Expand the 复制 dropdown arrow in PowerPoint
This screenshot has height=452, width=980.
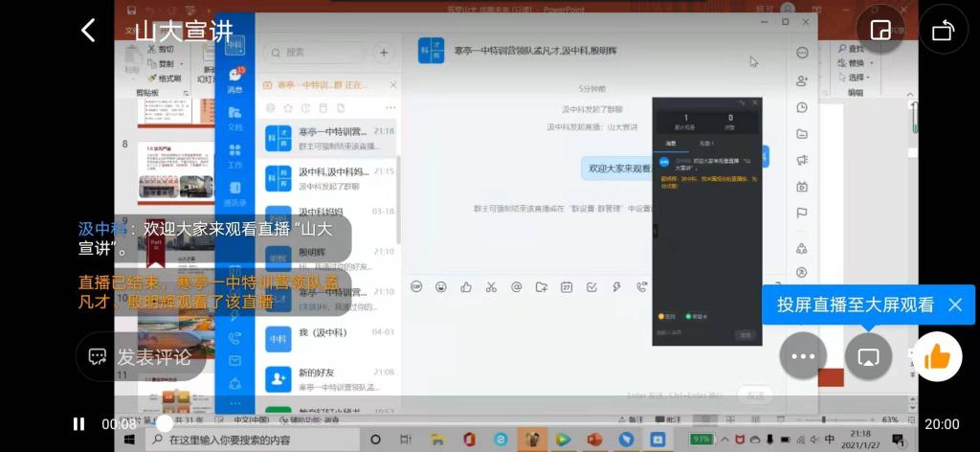182,64
